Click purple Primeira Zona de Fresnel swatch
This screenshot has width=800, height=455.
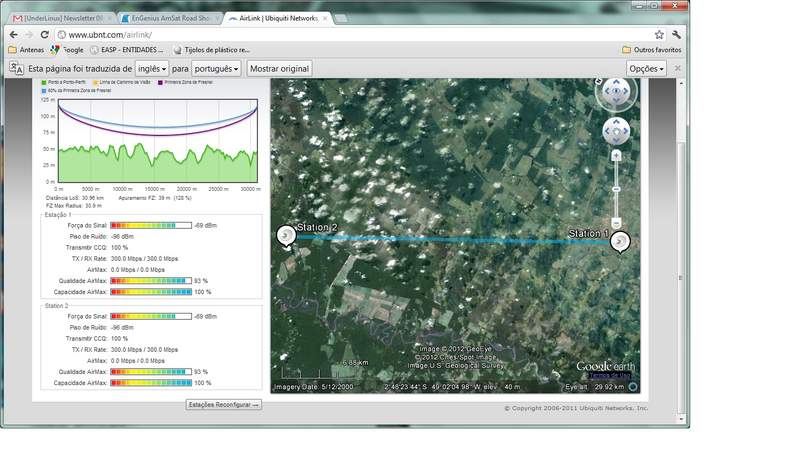[x=160, y=82]
